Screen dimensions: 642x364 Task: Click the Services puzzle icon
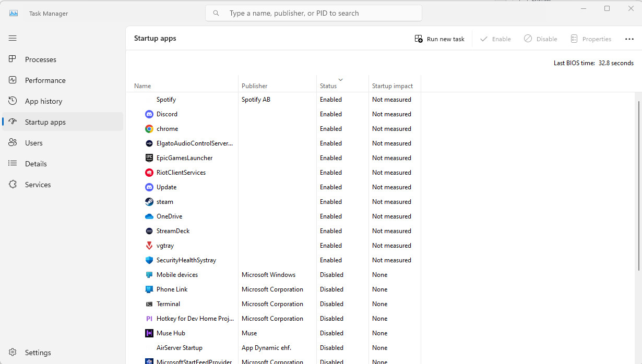pyautogui.click(x=13, y=185)
